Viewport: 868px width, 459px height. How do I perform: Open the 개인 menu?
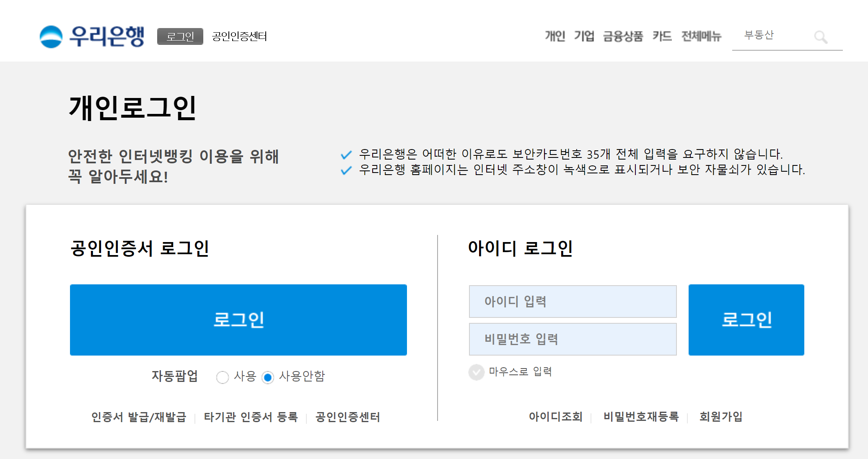tap(555, 36)
